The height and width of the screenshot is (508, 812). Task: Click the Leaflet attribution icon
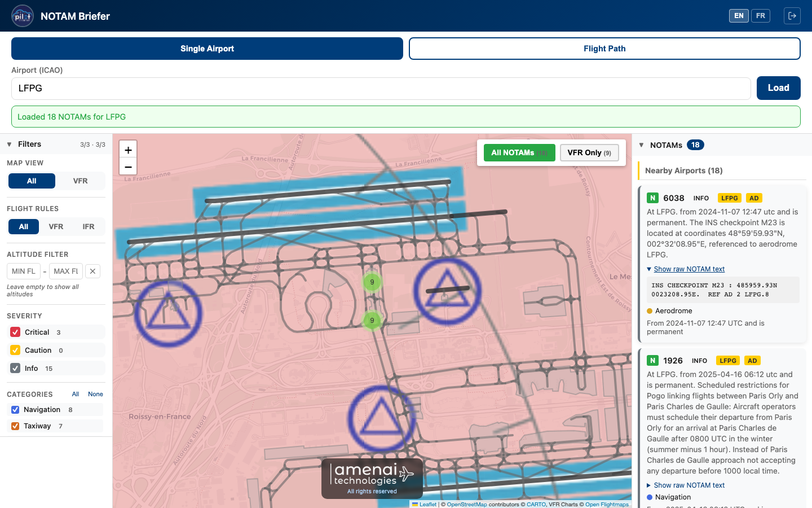click(x=414, y=504)
